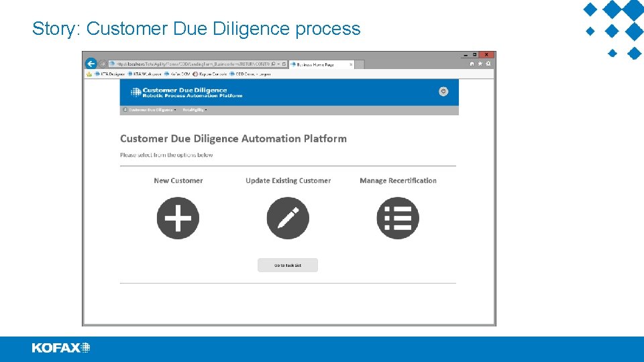
Task: Open the browser Tools gear icon
Action: pos(488,64)
